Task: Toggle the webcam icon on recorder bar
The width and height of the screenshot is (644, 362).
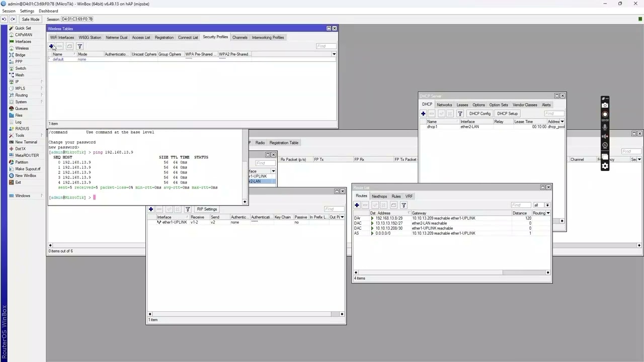Action: coord(605,145)
